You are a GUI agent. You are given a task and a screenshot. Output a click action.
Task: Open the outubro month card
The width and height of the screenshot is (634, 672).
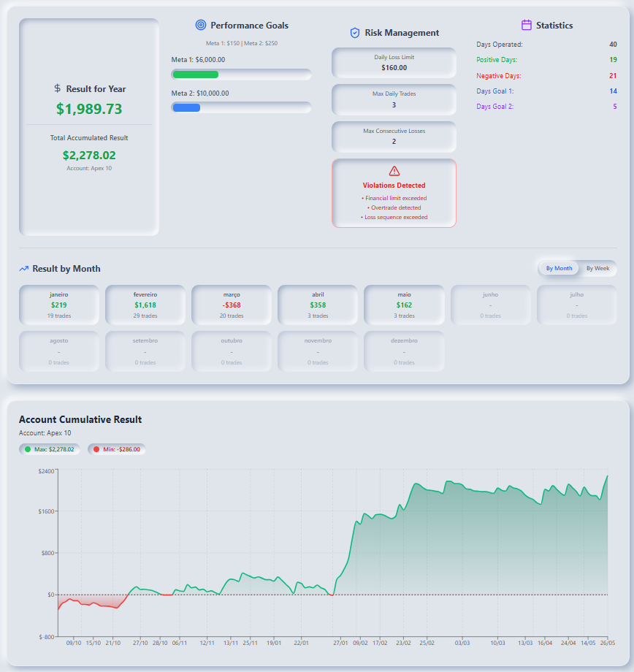(x=232, y=351)
